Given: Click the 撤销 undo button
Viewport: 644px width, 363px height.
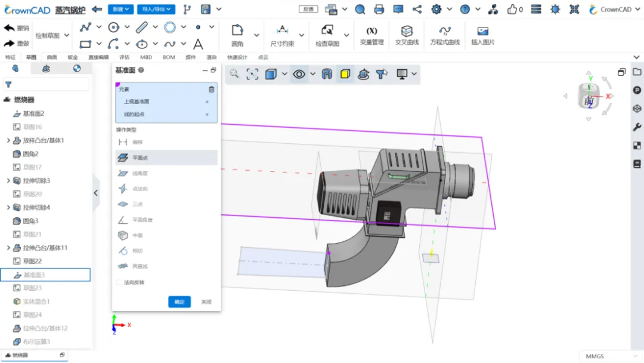Looking at the screenshot, I should coord(17,28).
